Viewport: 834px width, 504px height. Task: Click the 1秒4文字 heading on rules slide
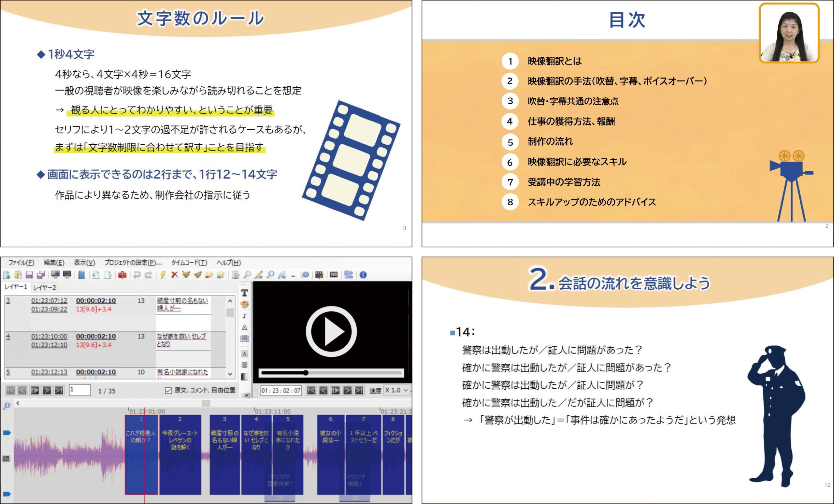point(71,54)
